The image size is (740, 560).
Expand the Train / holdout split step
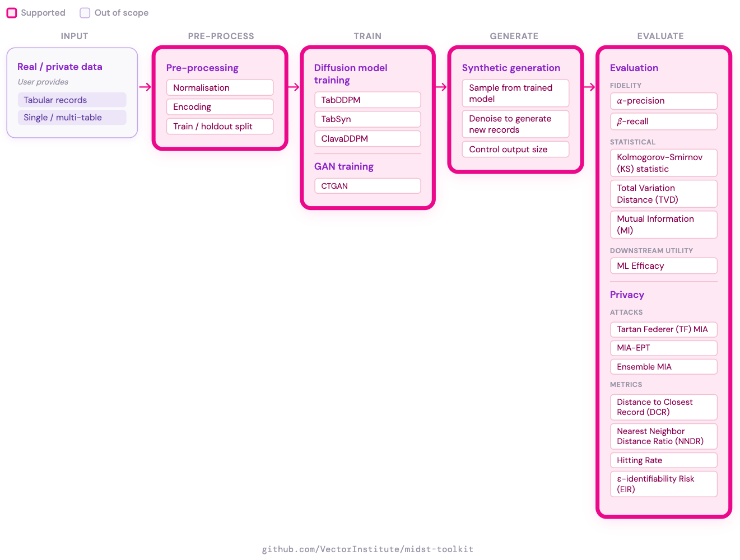tap(220, 126)
